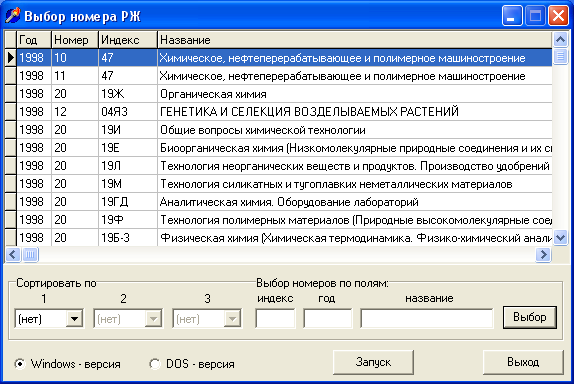The width and height of the screenshot is (574, 384).
Task: Click the Индекс column header
Action: 128,40
